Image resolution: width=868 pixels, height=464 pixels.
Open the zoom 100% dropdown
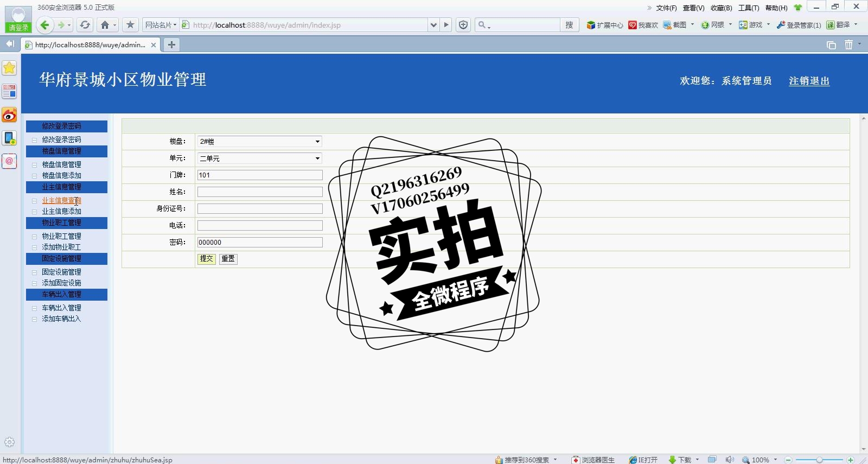tap(775, 460)
